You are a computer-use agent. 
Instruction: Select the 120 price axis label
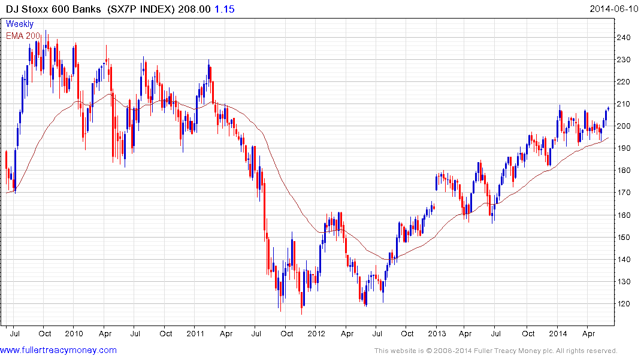(x=624, y=303)
